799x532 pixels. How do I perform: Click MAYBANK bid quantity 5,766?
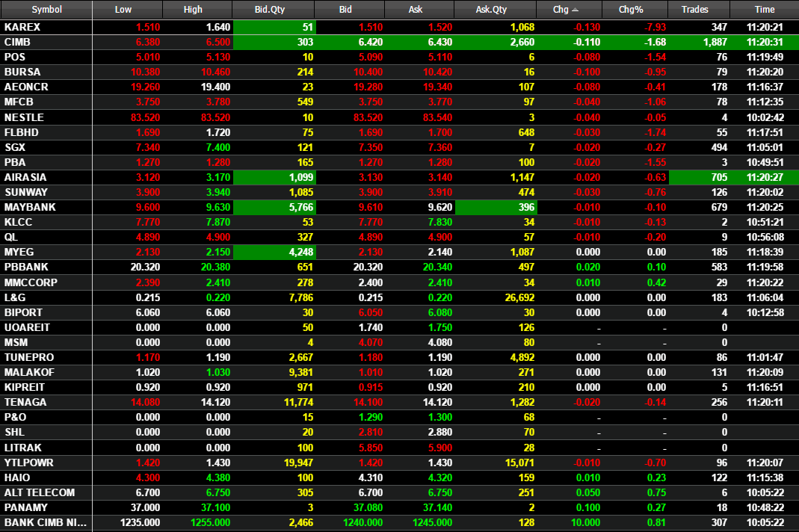tap(301, 207)
